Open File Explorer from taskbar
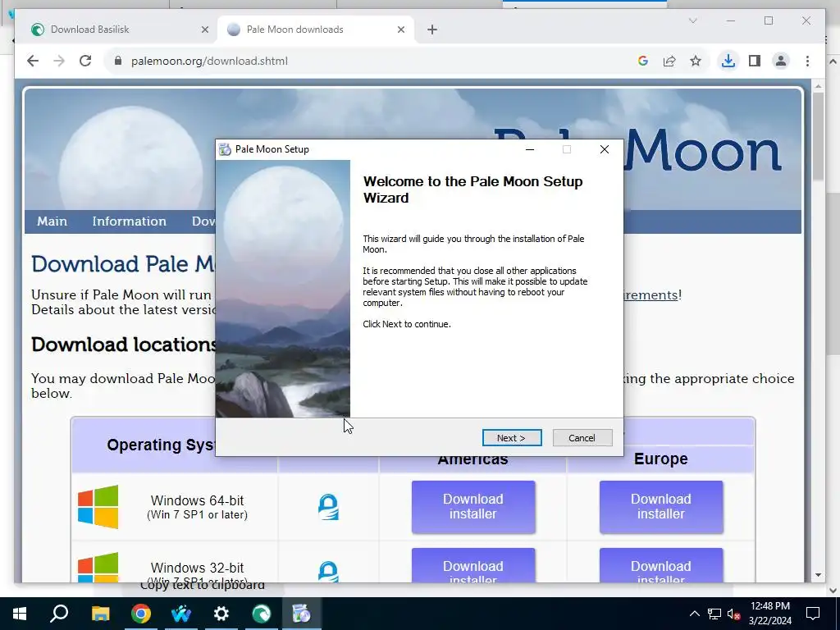This screenshot has width=840, height=630. pyautogui.click(x=100, y=614)
